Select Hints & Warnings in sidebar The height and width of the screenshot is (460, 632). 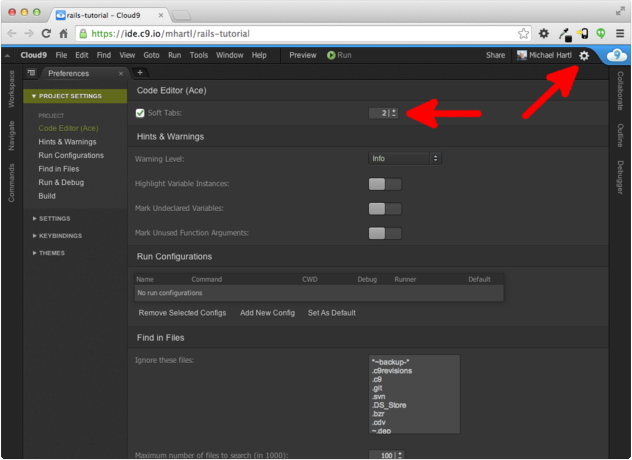[x=67, y=142]
